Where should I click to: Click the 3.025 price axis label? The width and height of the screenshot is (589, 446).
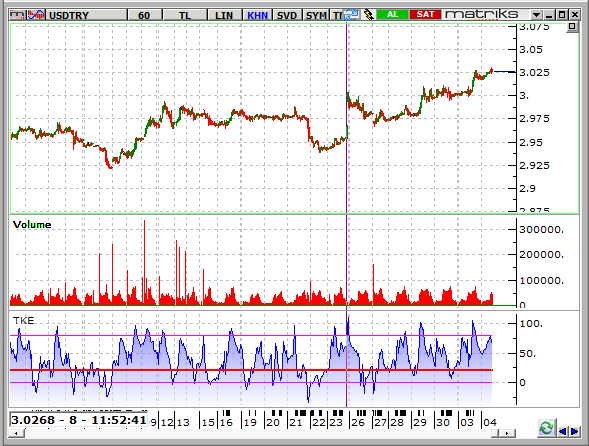pos(534,72)
